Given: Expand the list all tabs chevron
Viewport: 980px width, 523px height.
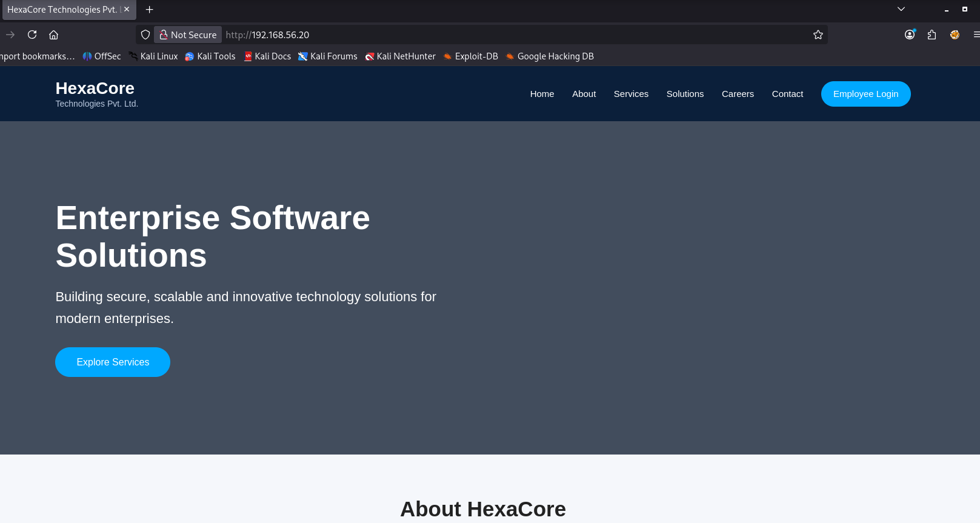Looking at the screenshot, I should [x=901, y=9].
